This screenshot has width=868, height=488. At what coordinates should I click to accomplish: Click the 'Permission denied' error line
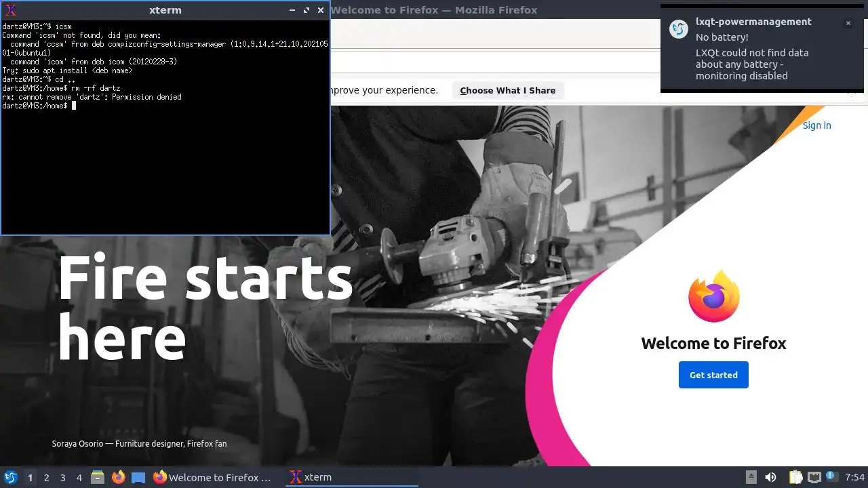(x=92, y=97)
